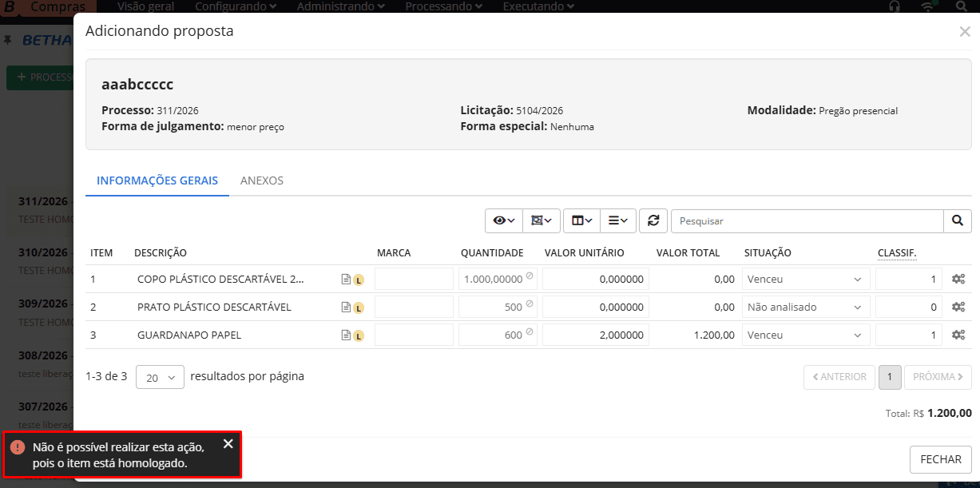Image resolution: width=980 pixels, height=488 pixels.
Task: Click the FECHAR button
Action: click(x=940, y=460)
